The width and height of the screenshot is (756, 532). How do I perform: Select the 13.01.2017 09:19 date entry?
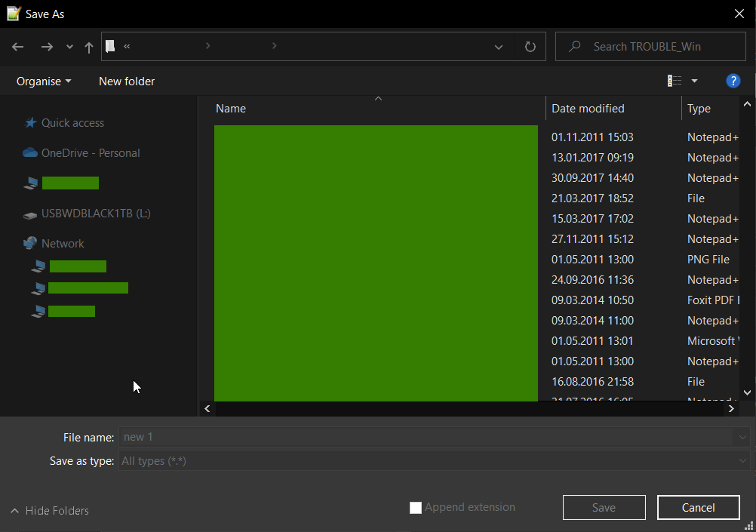pos(592,157)
